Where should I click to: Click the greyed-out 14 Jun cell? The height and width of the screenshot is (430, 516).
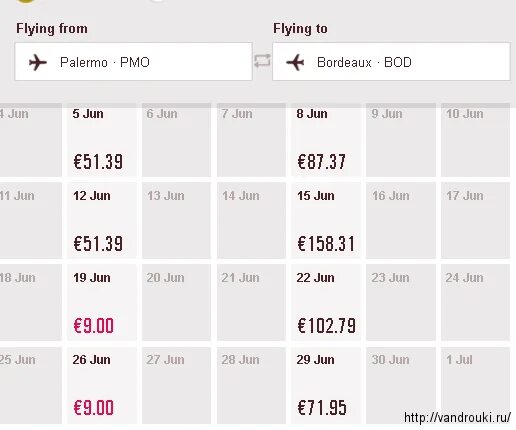pos(251,221)
